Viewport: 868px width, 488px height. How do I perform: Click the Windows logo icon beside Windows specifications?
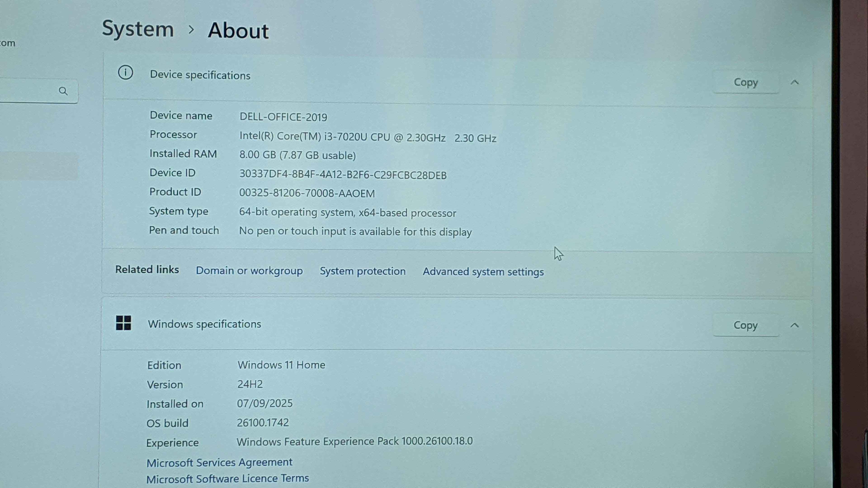123,323
